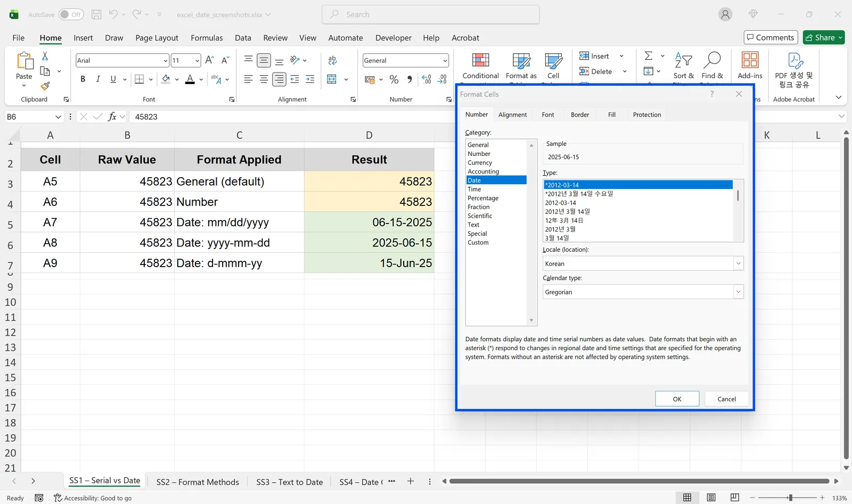The image size is (852, 504).
Task: Toggle Center horizontal alignment
Action: click(264, 79)
